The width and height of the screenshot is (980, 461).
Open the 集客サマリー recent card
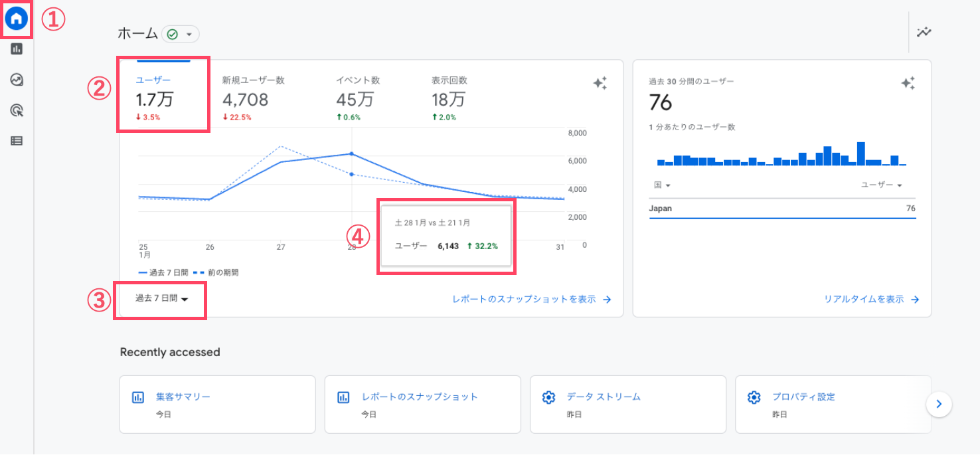click(217, 405)
